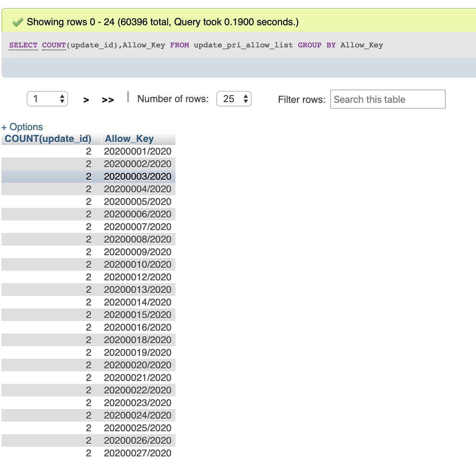Select row with key 20200005/2020

(88, 202)
